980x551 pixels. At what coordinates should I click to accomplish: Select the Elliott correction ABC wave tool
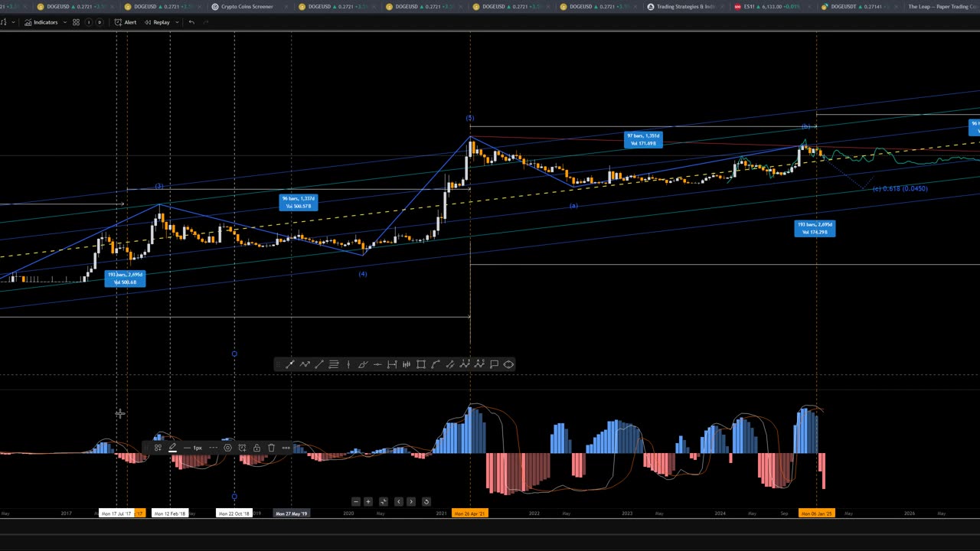click(479, 364)
